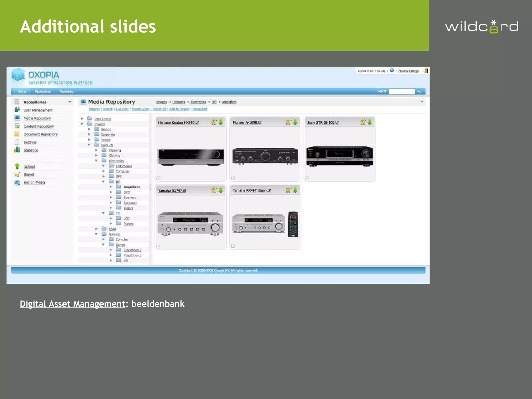
Task: Click the Repositories list icon
Action: [x=17, y=102]
